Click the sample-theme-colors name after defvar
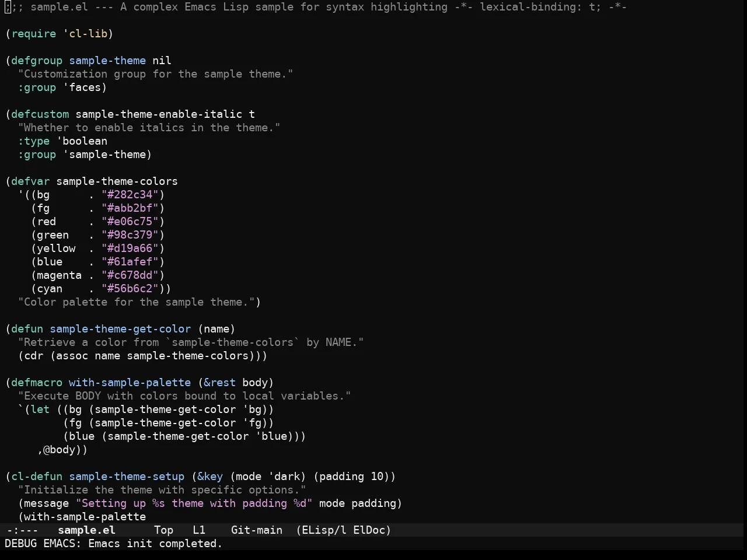Screen dimensions: 747x560 tap(117, 181)
